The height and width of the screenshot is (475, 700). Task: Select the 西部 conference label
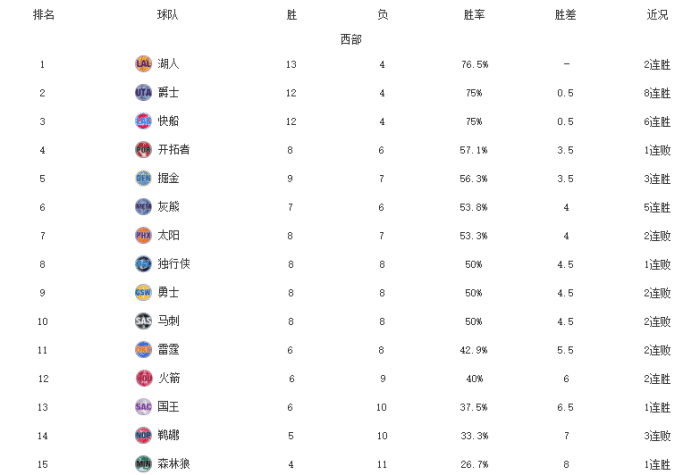point(350,39)
